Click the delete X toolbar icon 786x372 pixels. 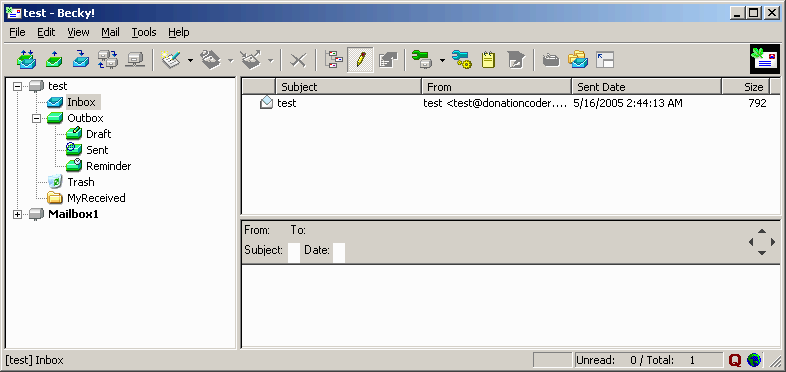298,60
